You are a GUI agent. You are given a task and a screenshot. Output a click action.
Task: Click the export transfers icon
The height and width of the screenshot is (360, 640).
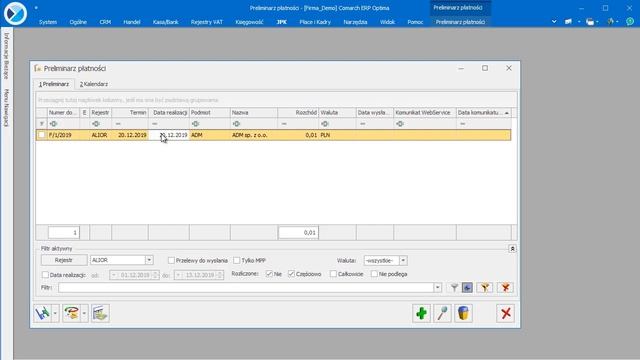point(71,313)
